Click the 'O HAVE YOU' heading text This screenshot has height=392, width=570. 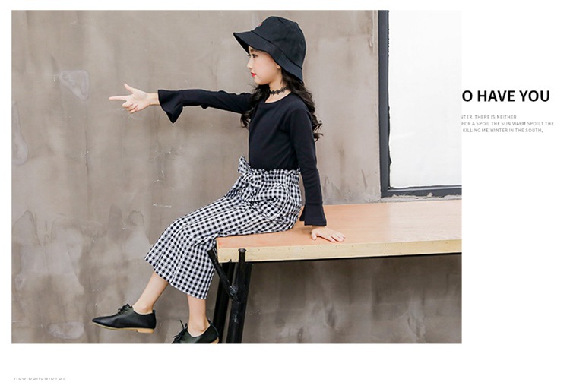[x=505, y=96]
